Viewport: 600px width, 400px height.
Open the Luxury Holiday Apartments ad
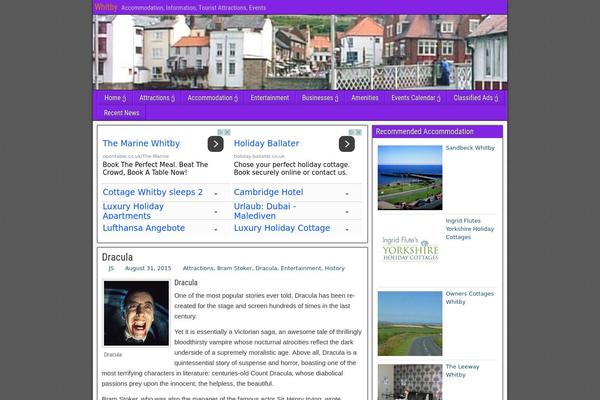pyautogui.click(x=133, y=211)
